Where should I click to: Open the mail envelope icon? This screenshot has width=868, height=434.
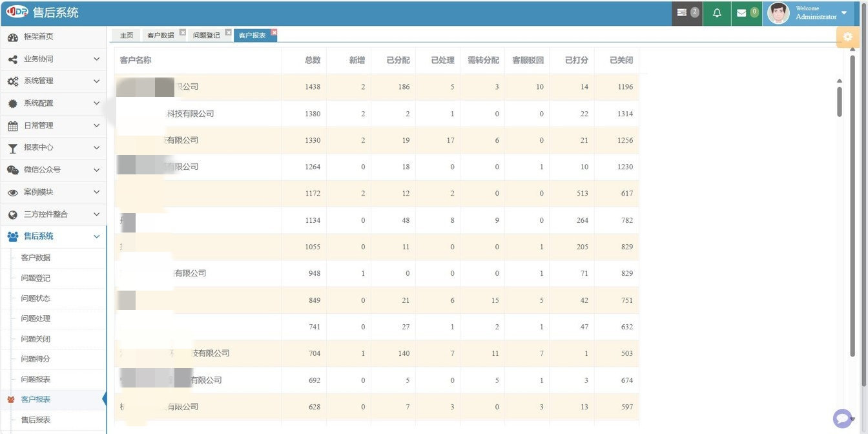(741, 13)
